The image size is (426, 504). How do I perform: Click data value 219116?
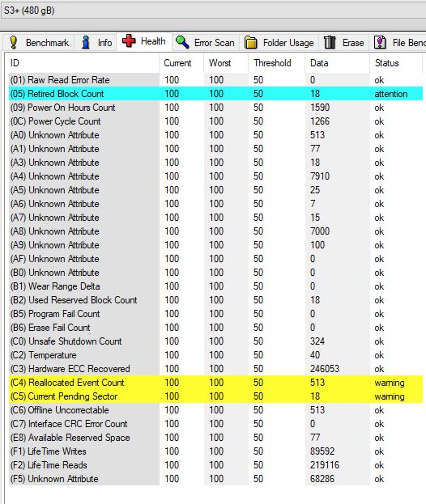tap(325, 465)
